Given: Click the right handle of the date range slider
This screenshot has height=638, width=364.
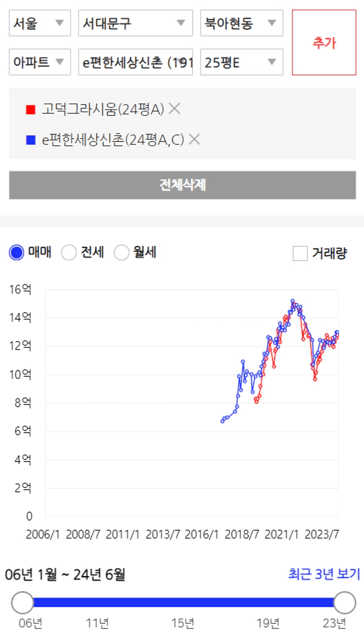Looking at the screenshot, I should point(345,602).
